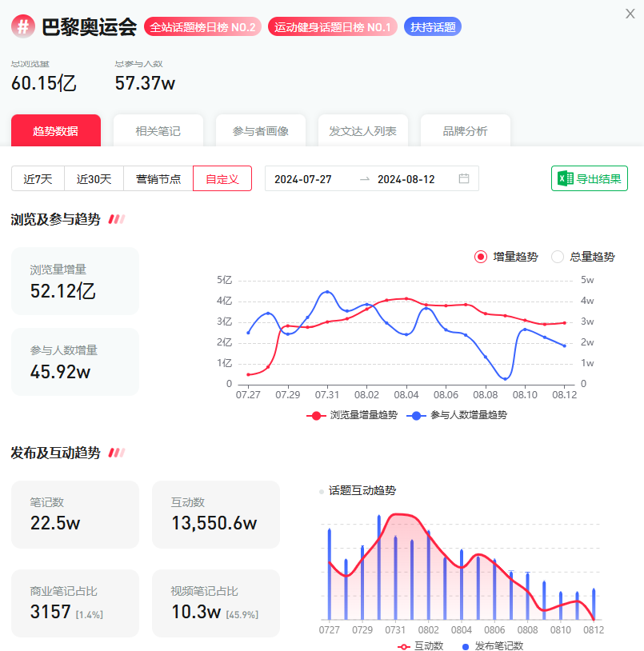
Task: Close the topic detail panel
Action: click(x=630, y=14)
